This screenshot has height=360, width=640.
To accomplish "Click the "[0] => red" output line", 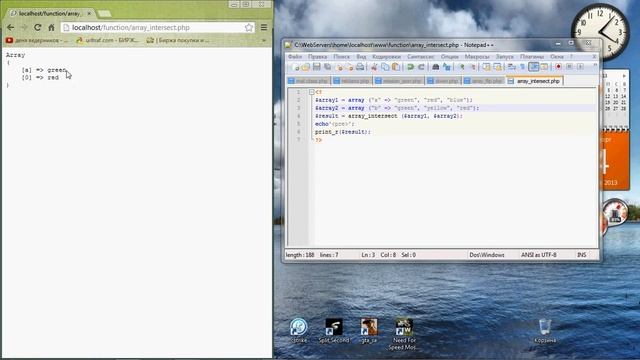I will click(40, 78).
